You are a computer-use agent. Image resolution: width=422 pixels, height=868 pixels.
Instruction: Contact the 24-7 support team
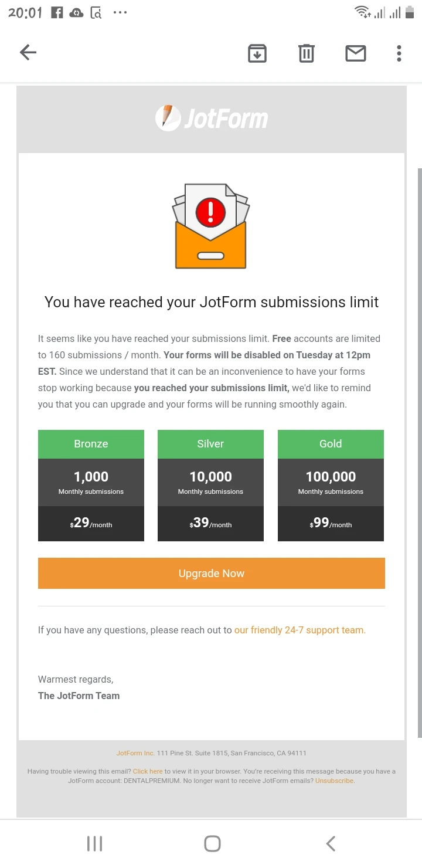coord(299,630)
